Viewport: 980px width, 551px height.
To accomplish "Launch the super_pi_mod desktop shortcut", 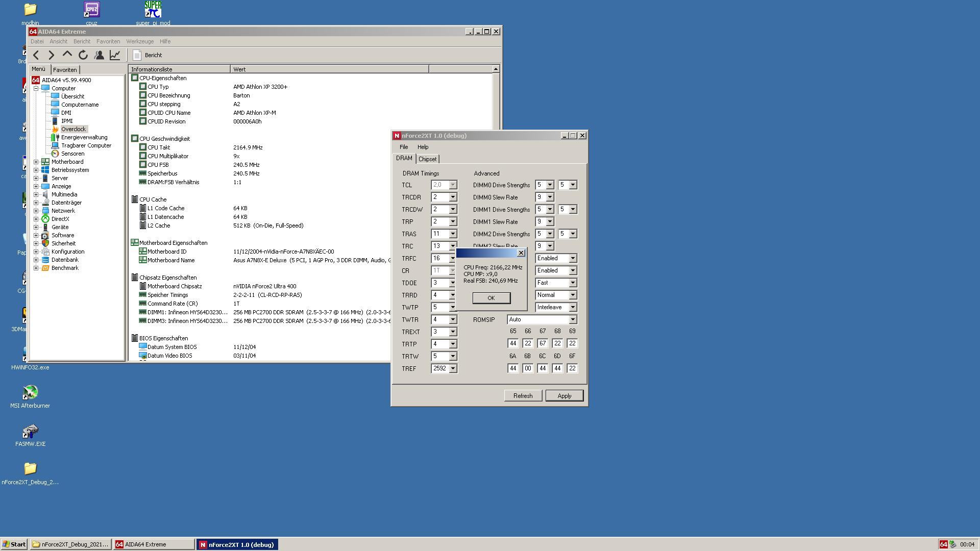I will (x=153, y=14).
